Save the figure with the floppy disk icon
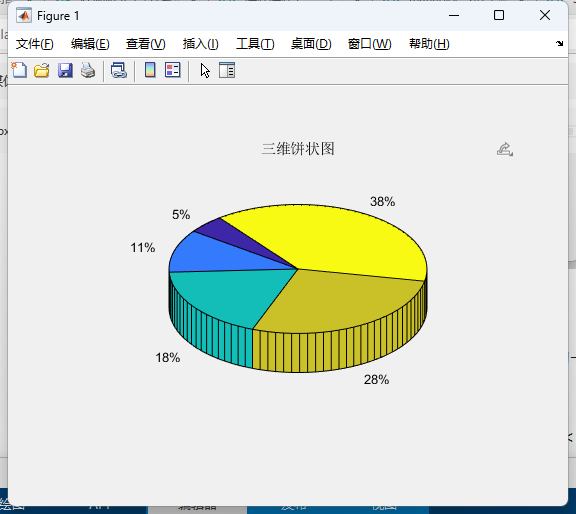Viewport: 576px width, 514px height. [x=65, y=70]
